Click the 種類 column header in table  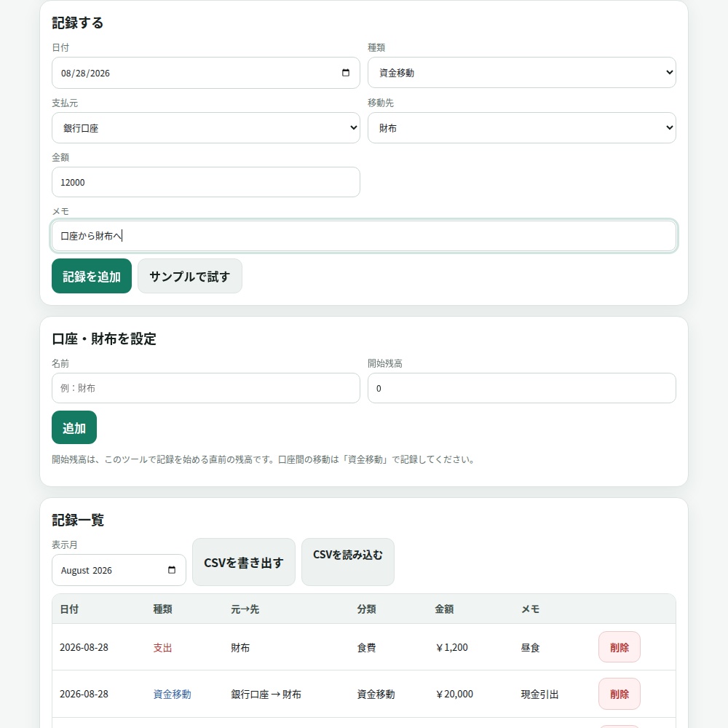[x=162, y=609]
